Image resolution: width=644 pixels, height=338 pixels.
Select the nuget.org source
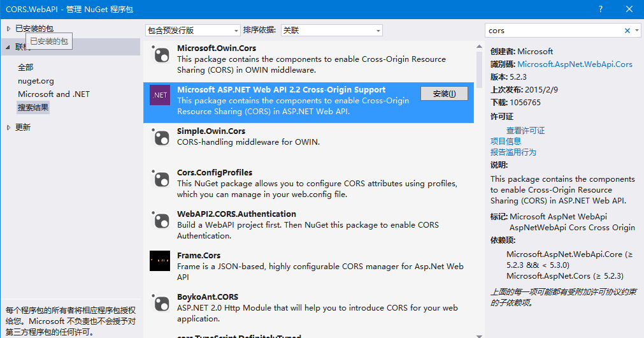click(x=36, y=81)
